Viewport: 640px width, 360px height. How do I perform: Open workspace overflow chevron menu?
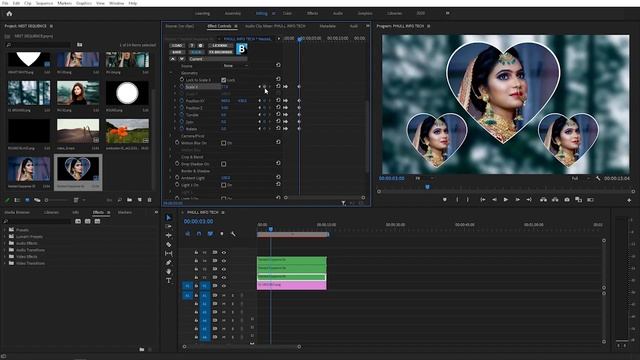[447, 13]
